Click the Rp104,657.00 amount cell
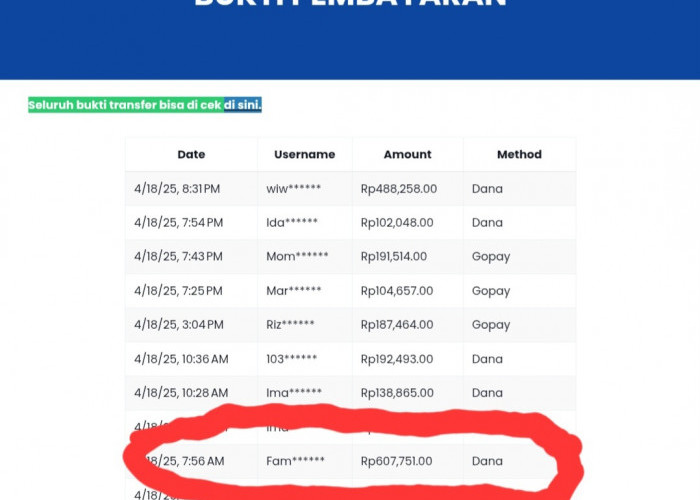The width and height of the screenshot is (700, 500). click(397, 290)
